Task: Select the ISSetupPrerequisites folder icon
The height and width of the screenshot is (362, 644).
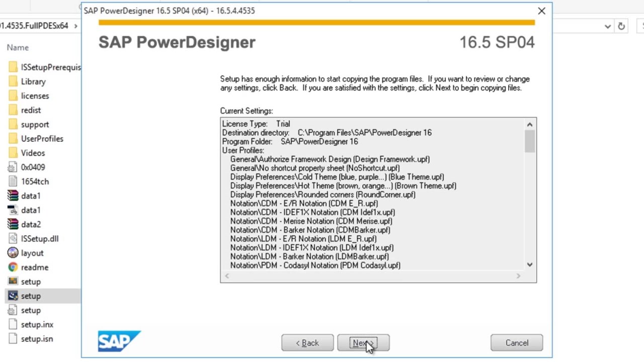Action: point(13,67)
